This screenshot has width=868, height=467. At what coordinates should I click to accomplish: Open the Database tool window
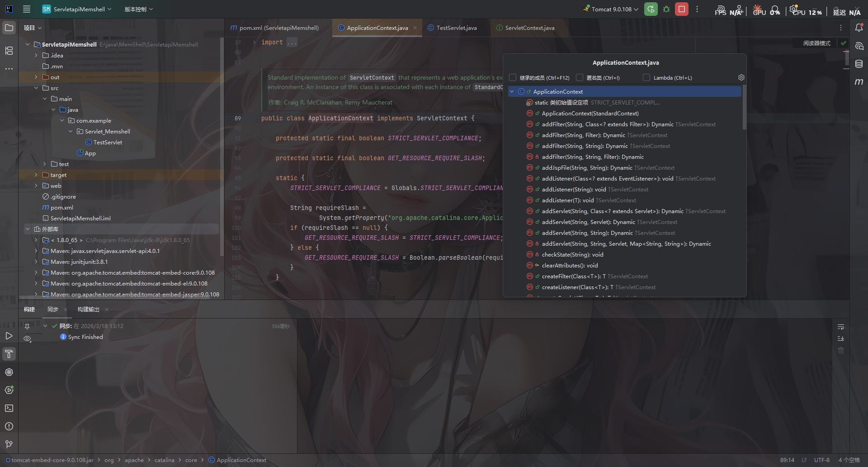859,64
